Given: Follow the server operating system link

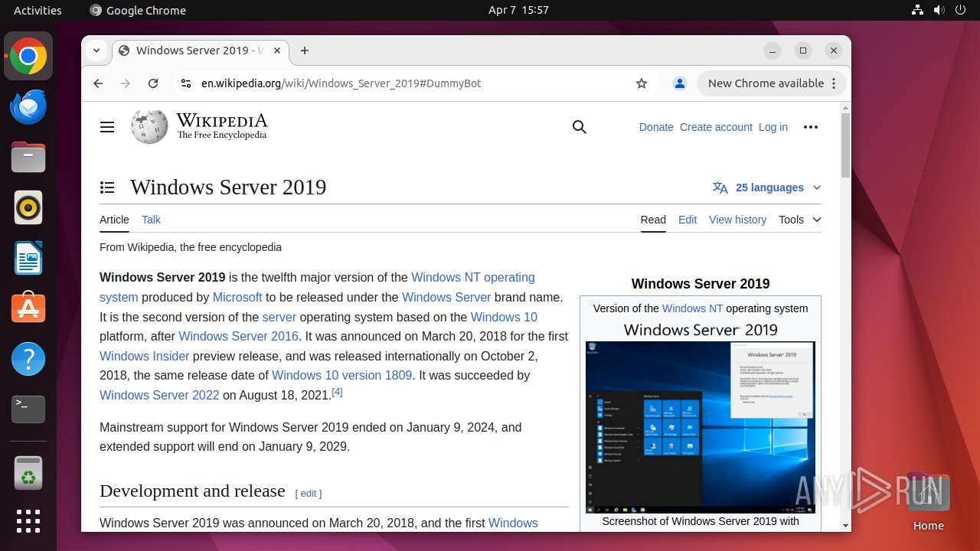Looking at the screenshot, I should [279, 317].
